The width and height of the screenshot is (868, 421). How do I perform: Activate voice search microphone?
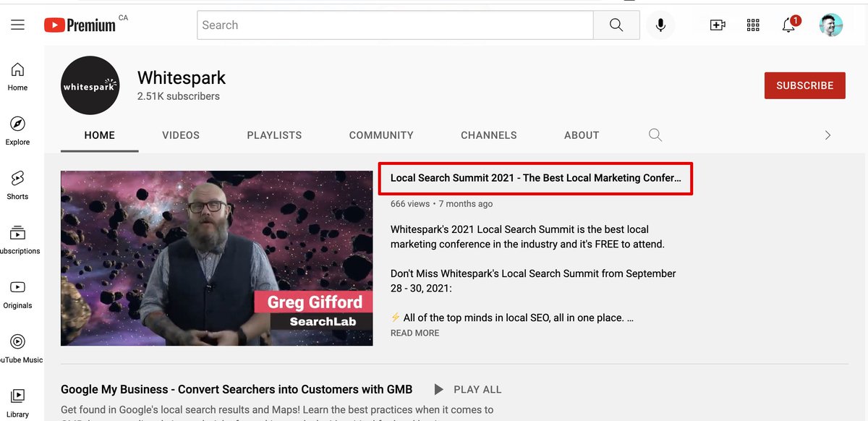660,25
